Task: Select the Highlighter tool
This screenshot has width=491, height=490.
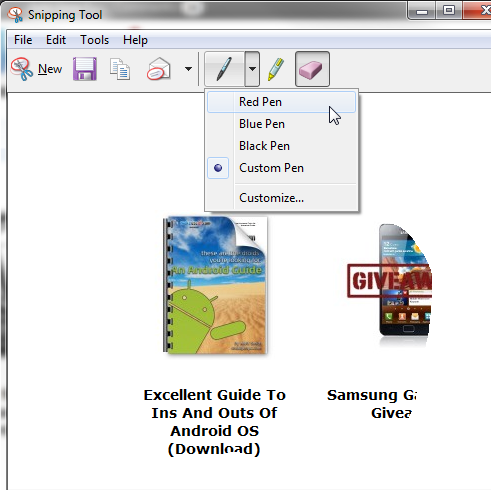Action: click(x=276, y=69)
